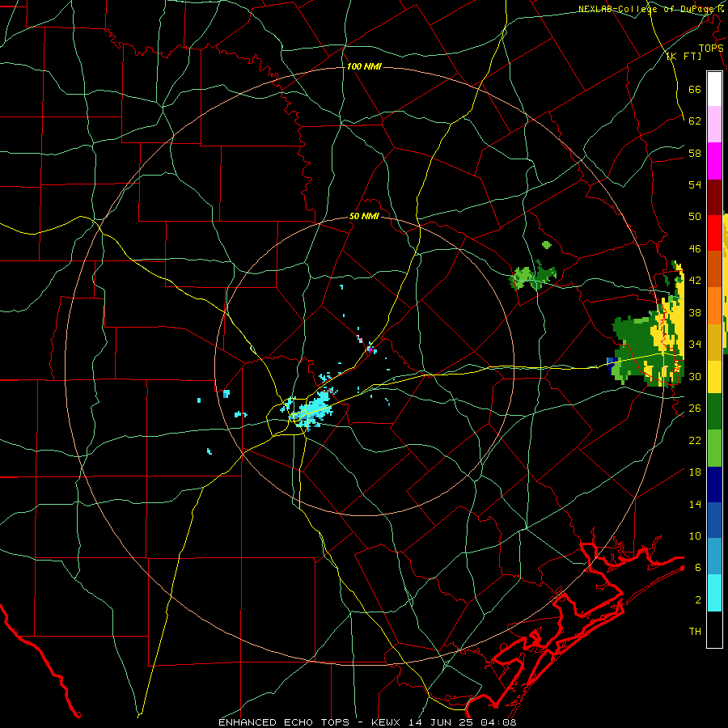This screenshot has height=728, width=728.
Task: Click the '22' legend value
Action: (695, 440)
